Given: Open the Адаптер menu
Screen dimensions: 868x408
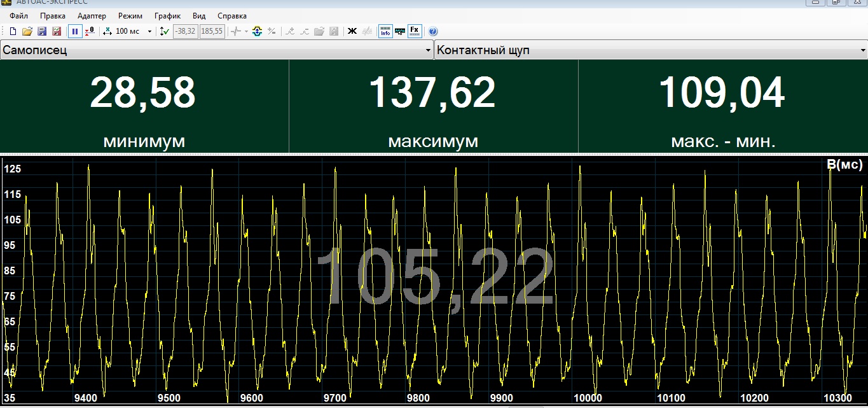Looking at the screenshot, I should click(92, 16).
